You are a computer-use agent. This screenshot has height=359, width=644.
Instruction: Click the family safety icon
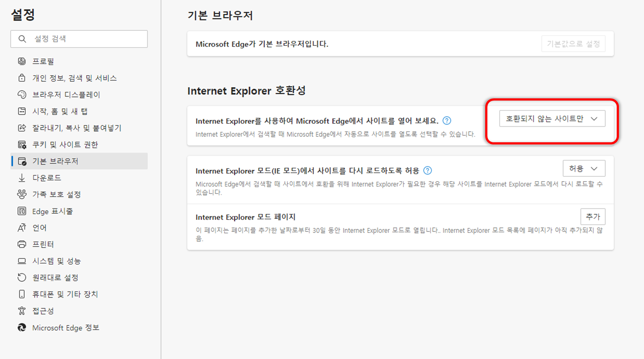click(22, 194)
